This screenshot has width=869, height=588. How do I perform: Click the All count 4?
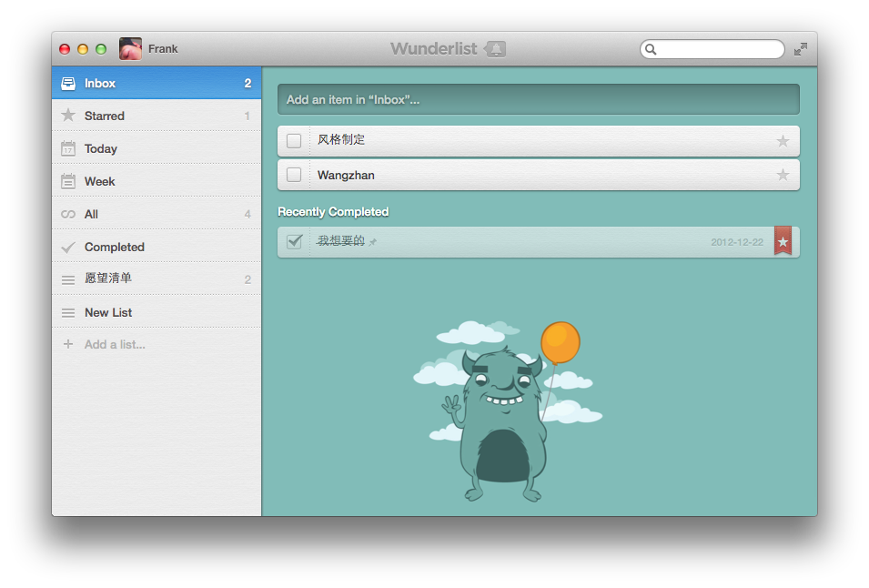[x=248, y=214]
